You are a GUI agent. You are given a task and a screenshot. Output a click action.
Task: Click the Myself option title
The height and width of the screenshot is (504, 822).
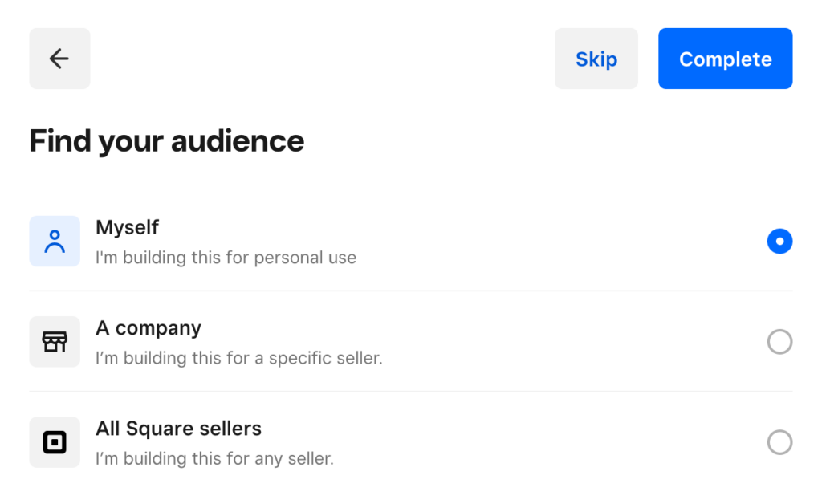click(x=127, y=227)
